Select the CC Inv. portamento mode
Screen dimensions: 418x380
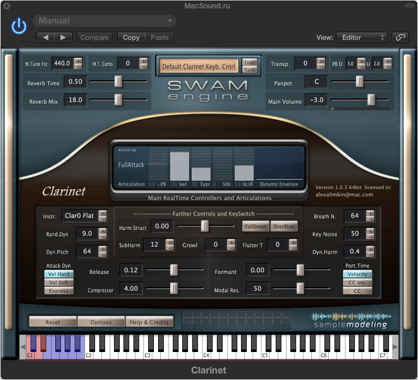point(357,282)
